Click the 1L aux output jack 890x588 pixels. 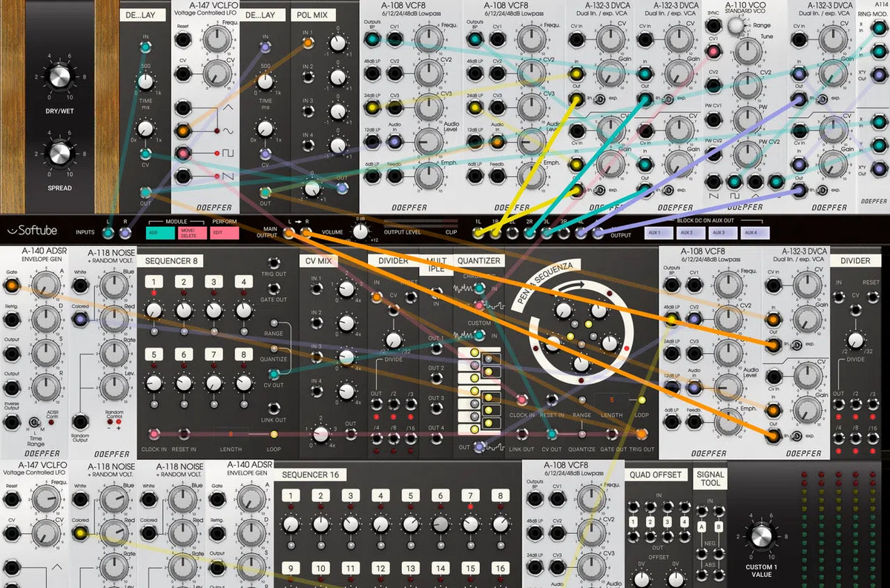(x=478, y=232)
